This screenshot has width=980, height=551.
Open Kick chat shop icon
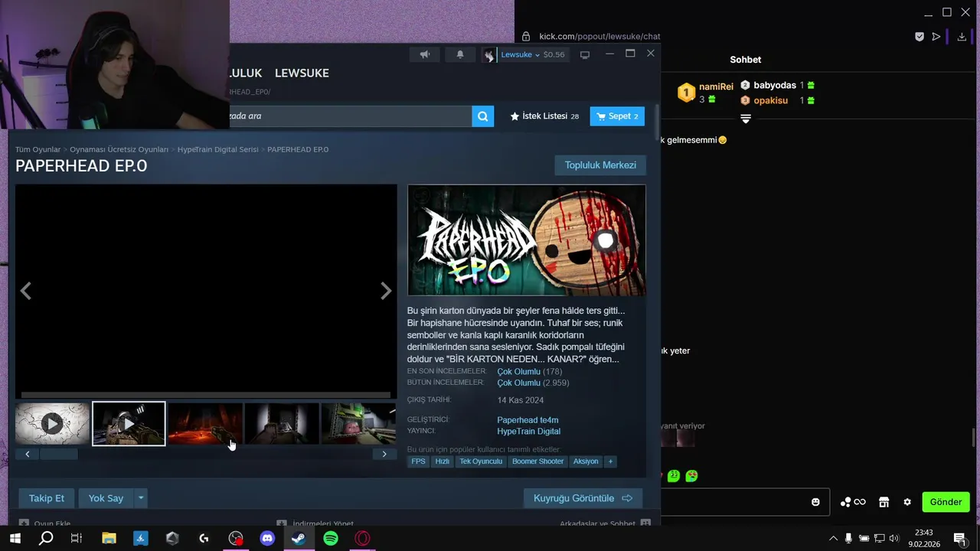[884, 502]
